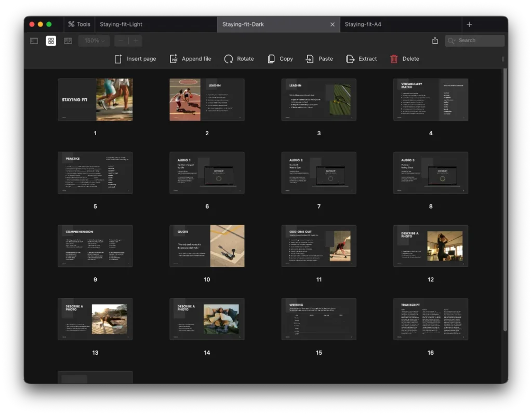Toggle the sidebar panel view
The width and height of the screenshot is (532, 415).
[x=34, y=41]
